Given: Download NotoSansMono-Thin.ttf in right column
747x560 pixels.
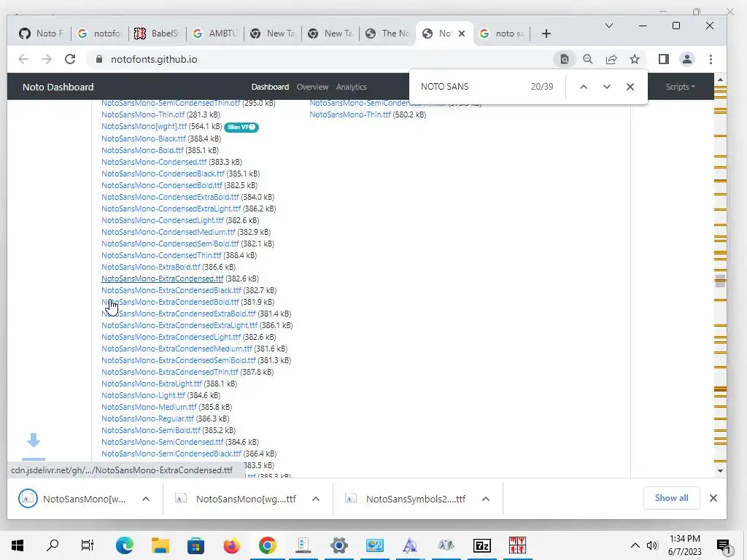Looking at the screenshot, I should (350, 114).
